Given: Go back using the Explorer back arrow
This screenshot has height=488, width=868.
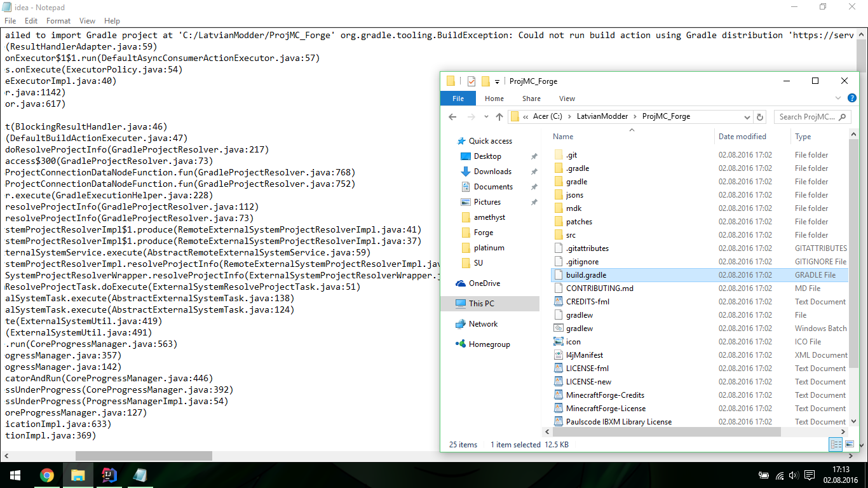Looking at the screenshot, I should point(452,117).
